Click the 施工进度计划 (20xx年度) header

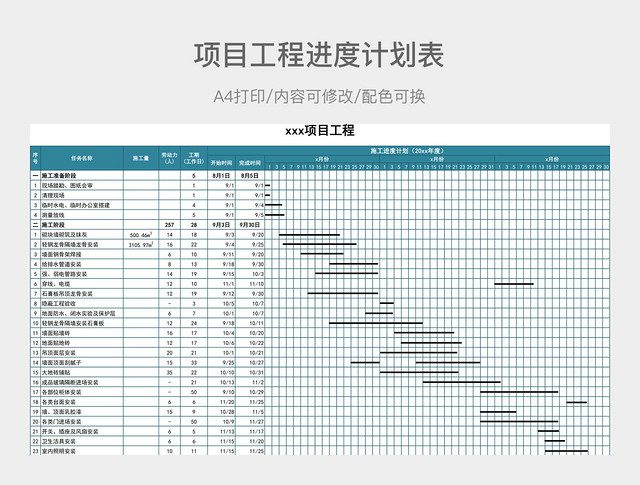pos(407,151)
